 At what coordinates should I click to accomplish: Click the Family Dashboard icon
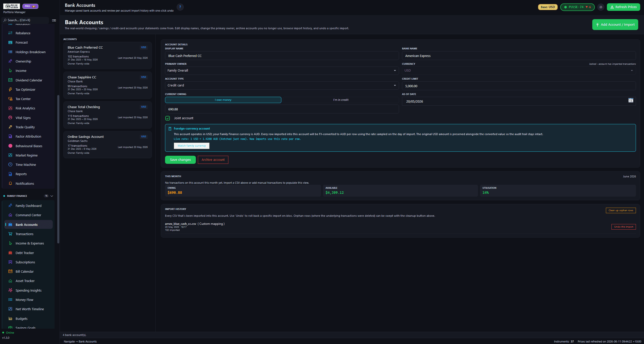pos(10,206)
